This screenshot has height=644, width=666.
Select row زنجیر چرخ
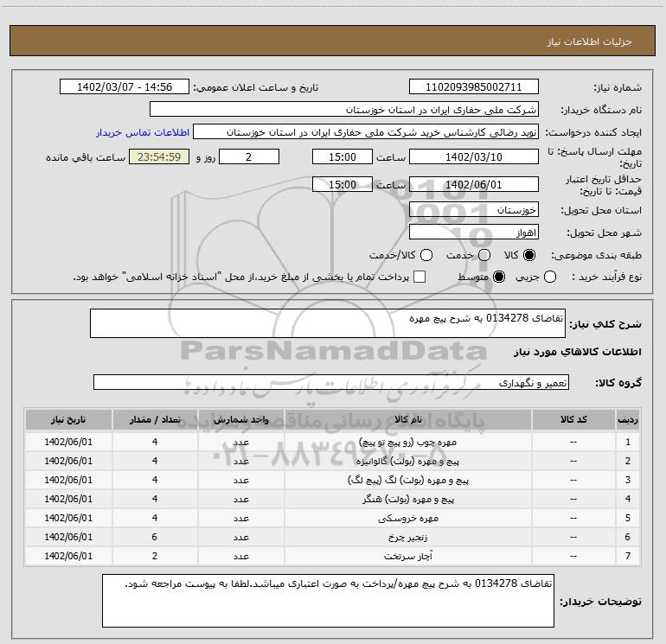pos(333,537)
